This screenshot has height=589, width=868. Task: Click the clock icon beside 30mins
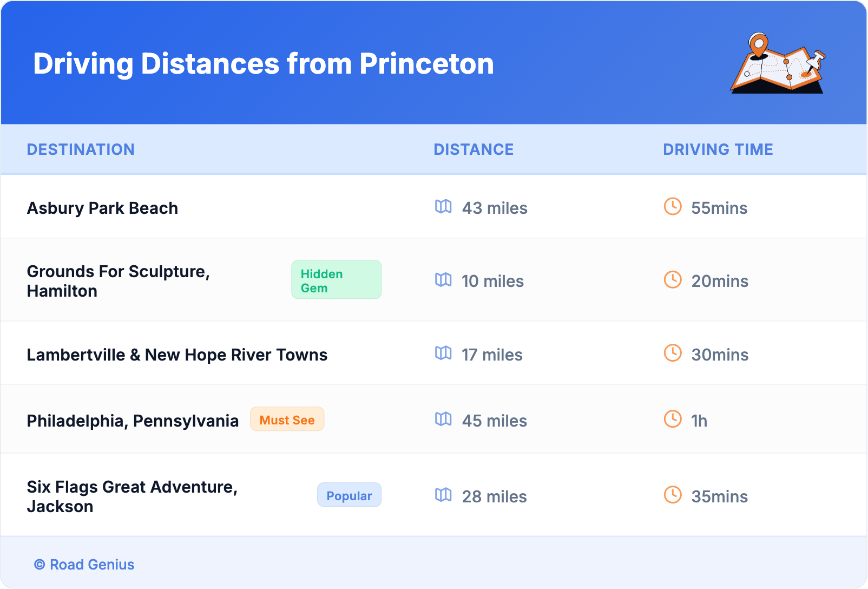[673, 354]
